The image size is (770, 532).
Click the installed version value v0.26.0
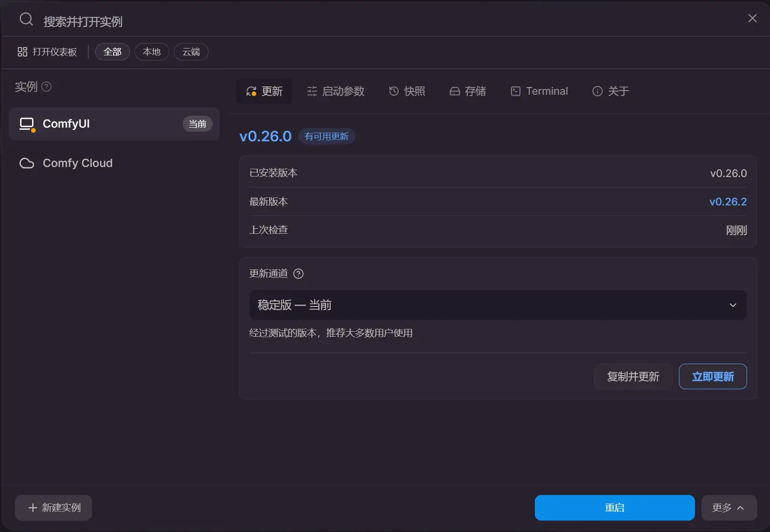coord(728,173)
